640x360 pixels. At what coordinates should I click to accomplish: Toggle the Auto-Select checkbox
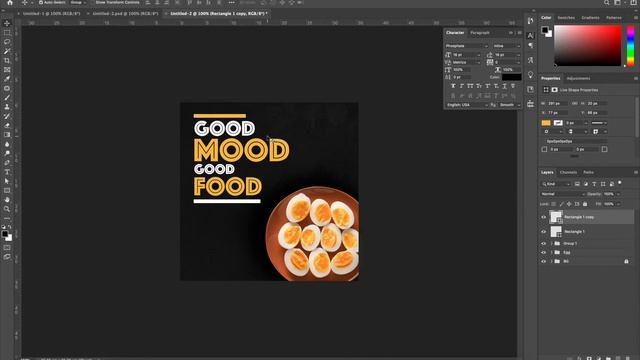tap(41, 2)
